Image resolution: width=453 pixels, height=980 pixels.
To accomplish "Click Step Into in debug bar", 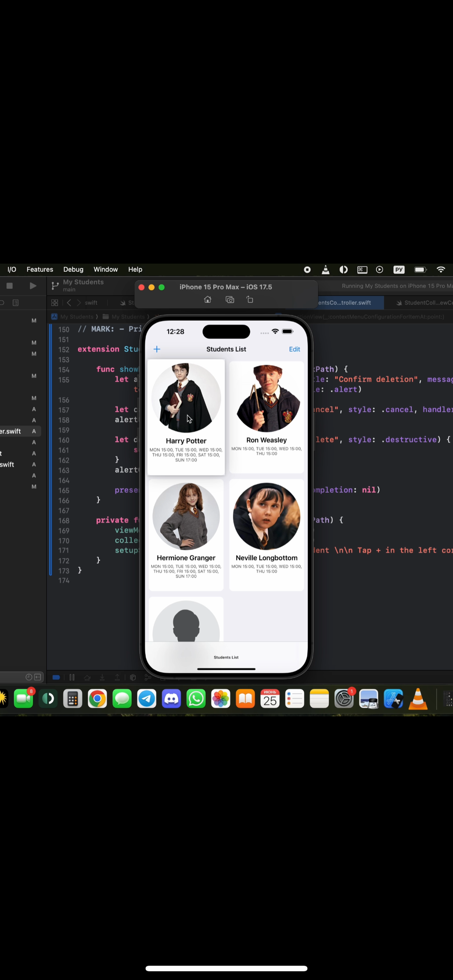I will pyautogui.click(x=102, y=677).
